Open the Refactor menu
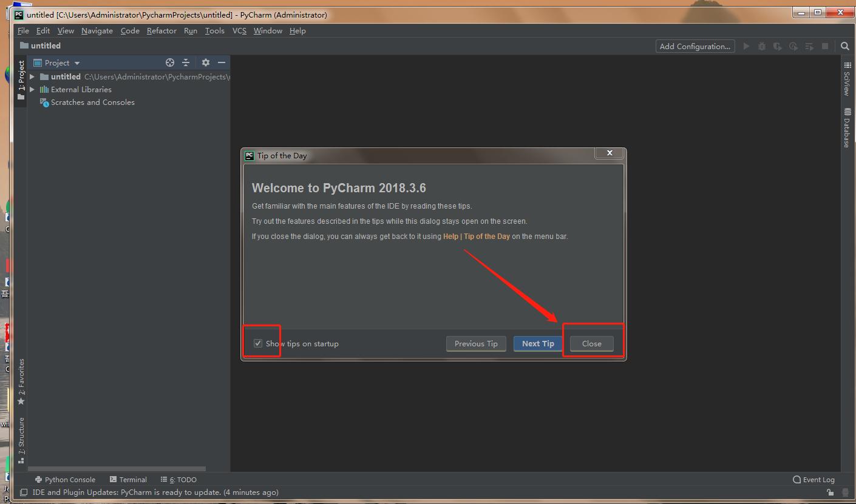856x504 pixels. 161,30
